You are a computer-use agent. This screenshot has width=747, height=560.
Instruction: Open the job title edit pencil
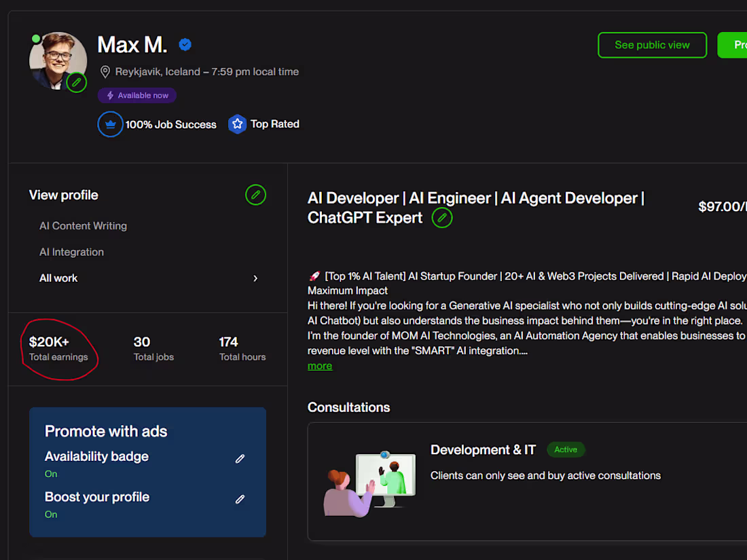[442, 218]
